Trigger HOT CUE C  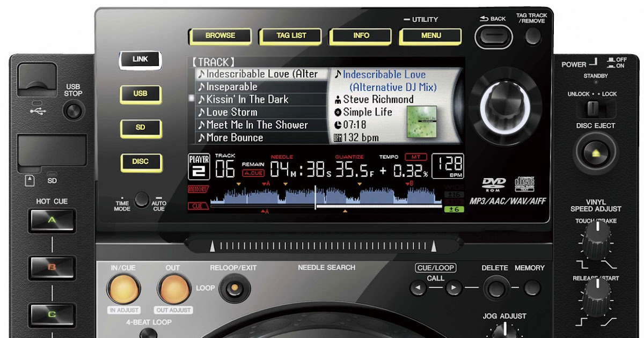pyautogui.click(x=52, y=314)
